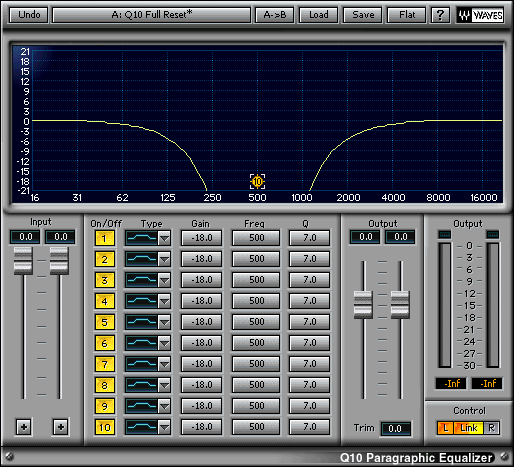
Task: Click band 7 bell filter shape icon
Action: pyautogui.click(x=142, y=364)
